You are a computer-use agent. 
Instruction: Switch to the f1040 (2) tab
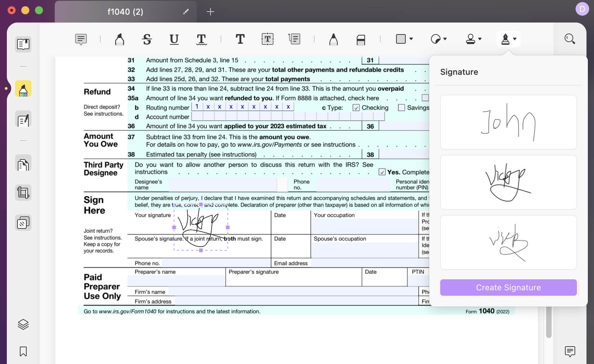coord(125,12)
